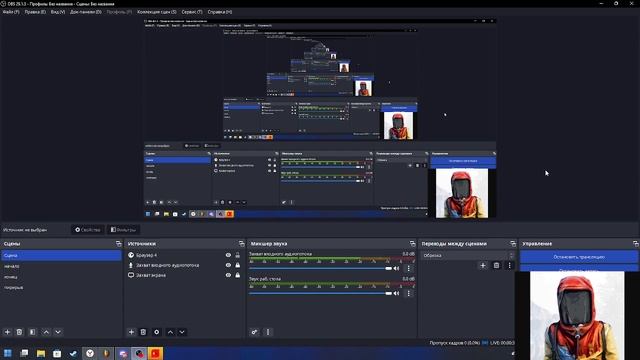Screen dimensions: 640x360
Task: Move scene down with the arrow in Сцены panel
Action: [58, 332]
